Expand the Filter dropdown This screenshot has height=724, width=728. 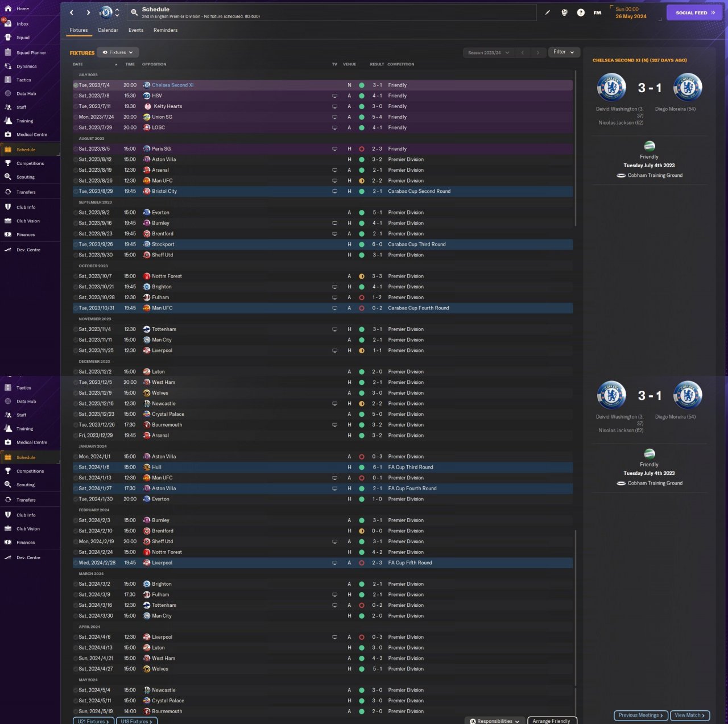(564, 52)
